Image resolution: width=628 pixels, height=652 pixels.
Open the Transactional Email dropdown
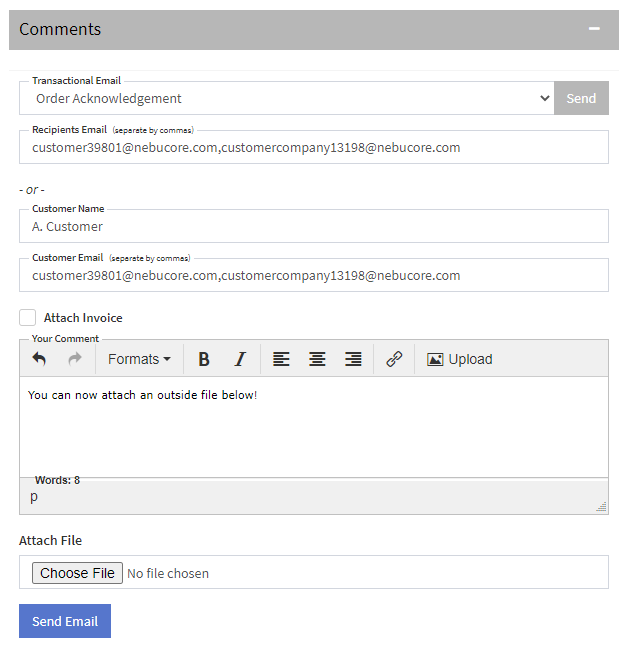287,98
